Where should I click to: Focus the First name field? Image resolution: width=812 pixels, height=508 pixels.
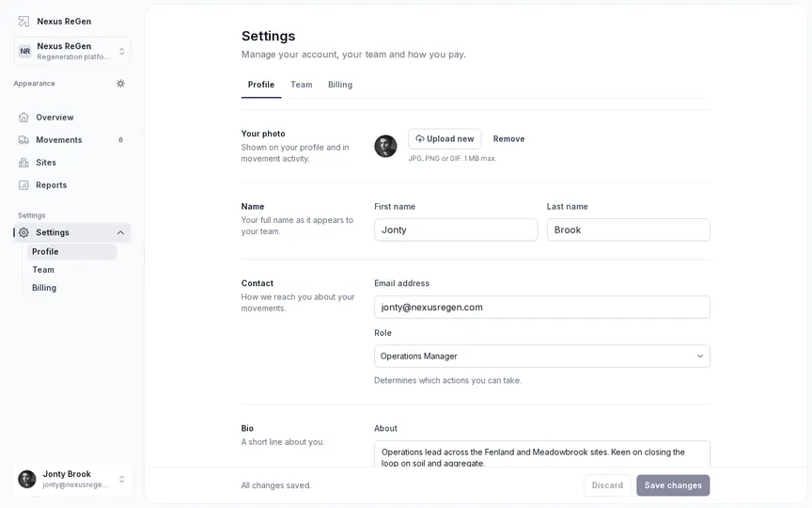(456, 230)
